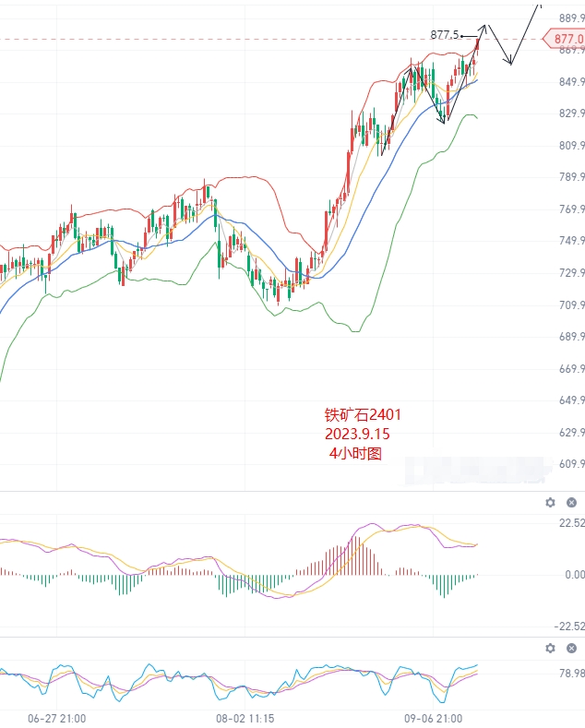This screenshot has height=728, width=585.
Task: Select the downward forecast arrow right of the candles
Action: click(499, 44)
